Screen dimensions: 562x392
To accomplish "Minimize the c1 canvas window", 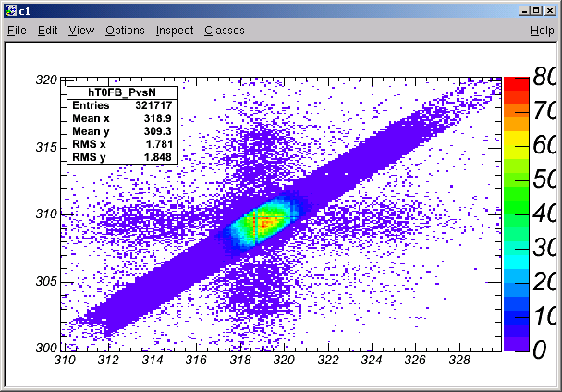I will tap(524, 11).
